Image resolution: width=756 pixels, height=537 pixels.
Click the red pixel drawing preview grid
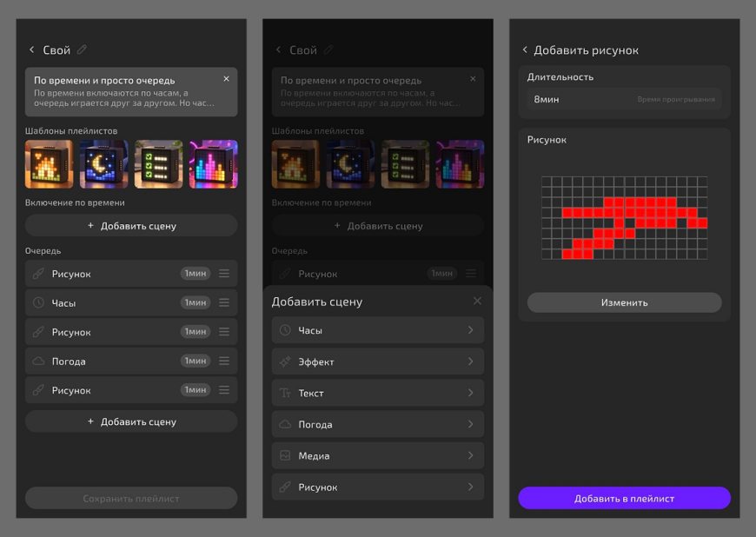(625, 218)
